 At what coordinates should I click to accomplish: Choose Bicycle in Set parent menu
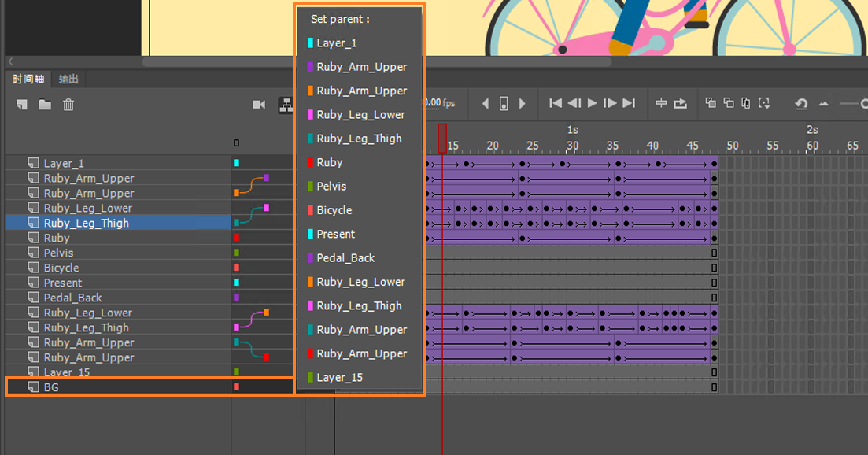click(334, 210)
